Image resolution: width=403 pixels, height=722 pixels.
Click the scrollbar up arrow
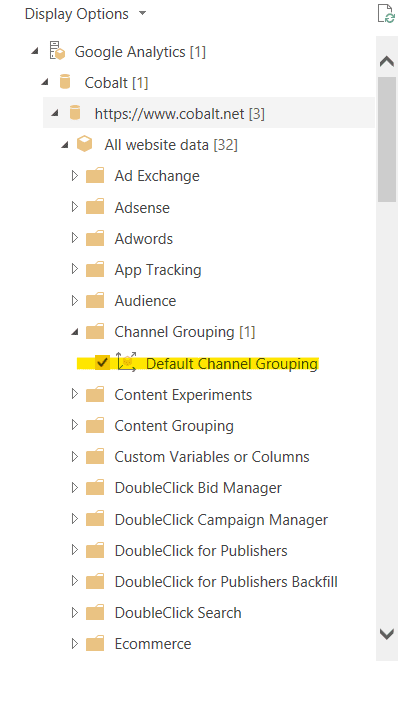click(387, 61)
